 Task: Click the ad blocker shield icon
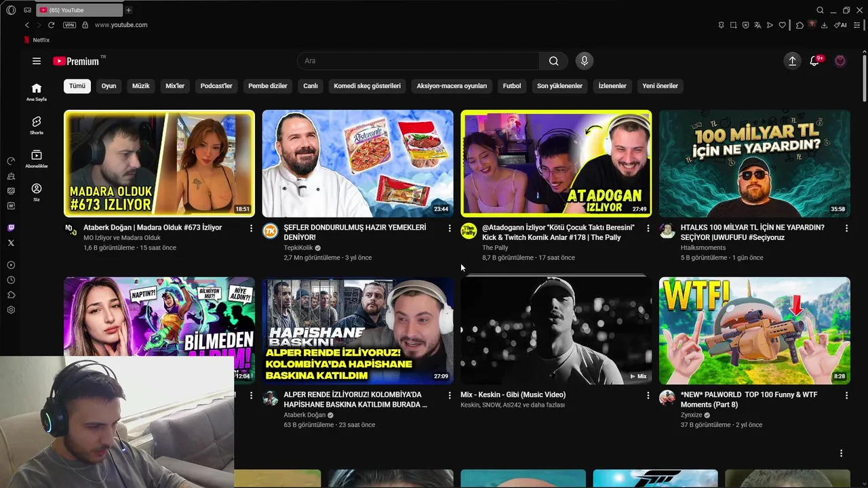click(745, 25)
